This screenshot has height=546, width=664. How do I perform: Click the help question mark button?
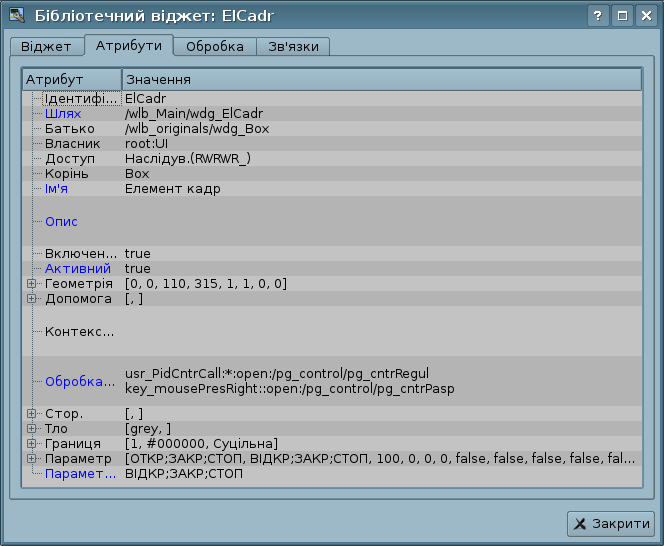point(598,16)
